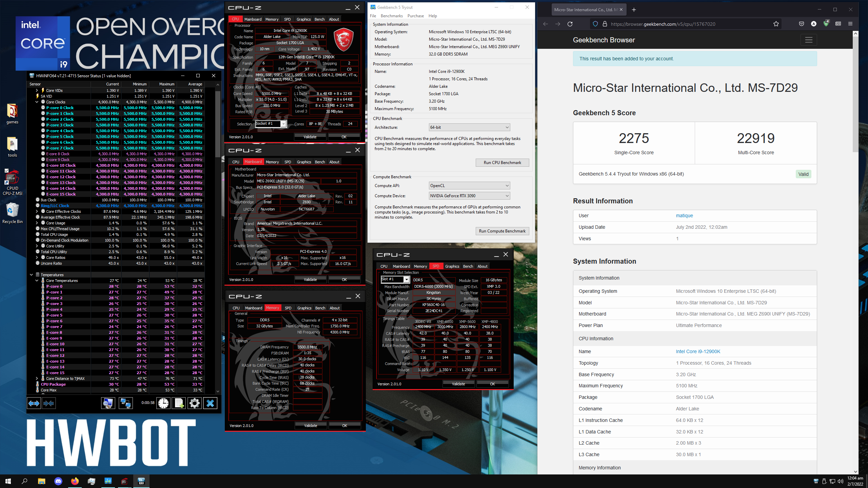The image size is (868, 488).
Task: Open HWiNFO system summary monitor icon
Action: point(108,403)
